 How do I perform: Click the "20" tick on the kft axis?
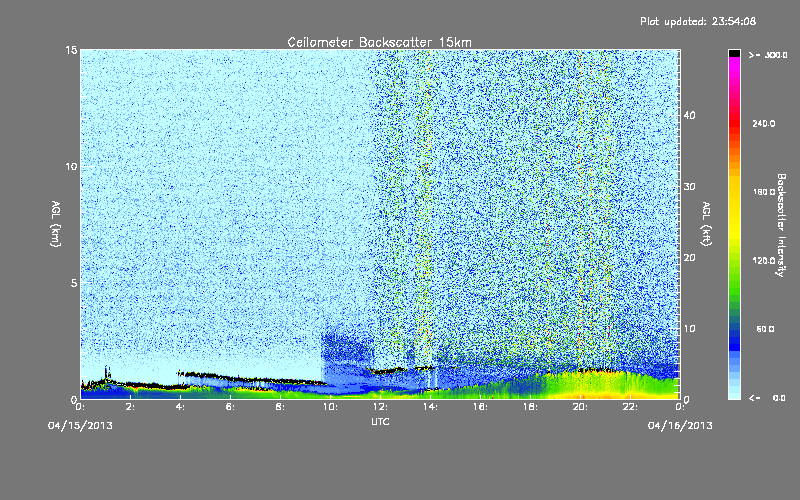689,257
